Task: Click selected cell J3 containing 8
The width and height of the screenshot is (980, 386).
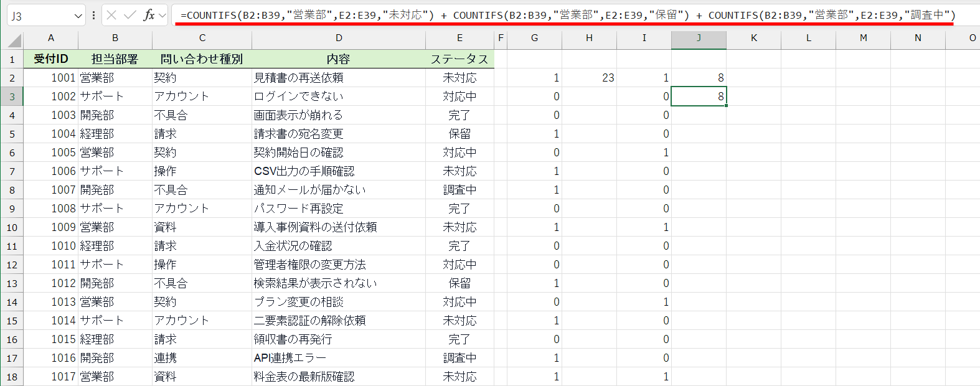Action: point(699,96)
